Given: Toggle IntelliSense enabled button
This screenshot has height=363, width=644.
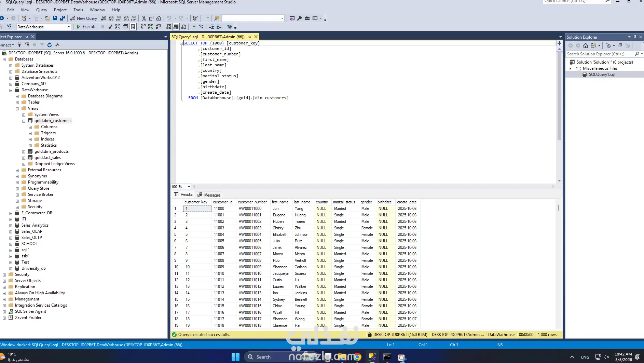Looking at the screenshot, I should click(x=133, y=27).
